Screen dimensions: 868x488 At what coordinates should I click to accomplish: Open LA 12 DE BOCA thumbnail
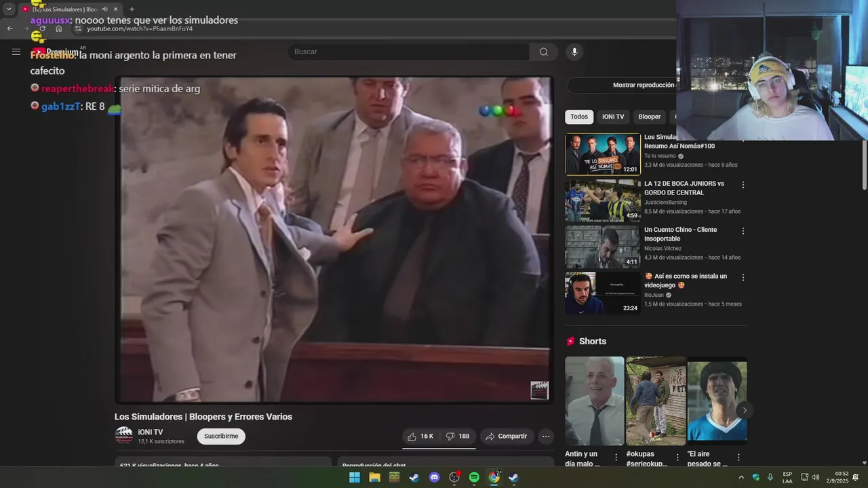point(603,201)
